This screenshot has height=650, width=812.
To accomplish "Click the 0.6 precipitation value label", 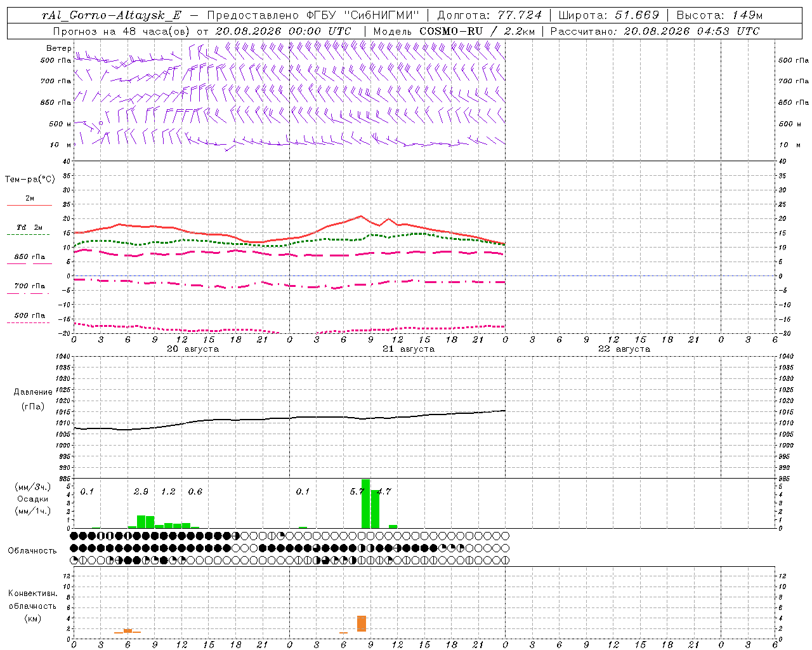I will click(195, 491).
